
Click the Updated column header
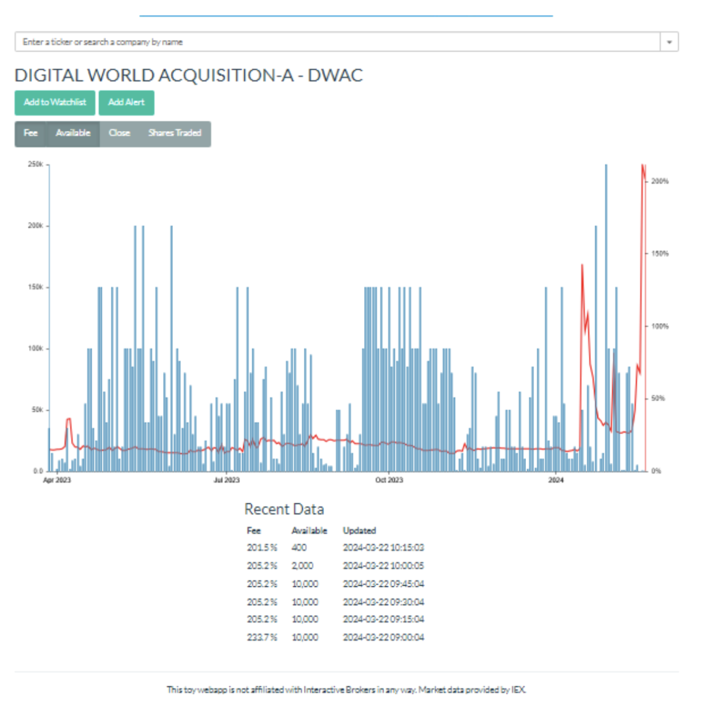point(359,531)
